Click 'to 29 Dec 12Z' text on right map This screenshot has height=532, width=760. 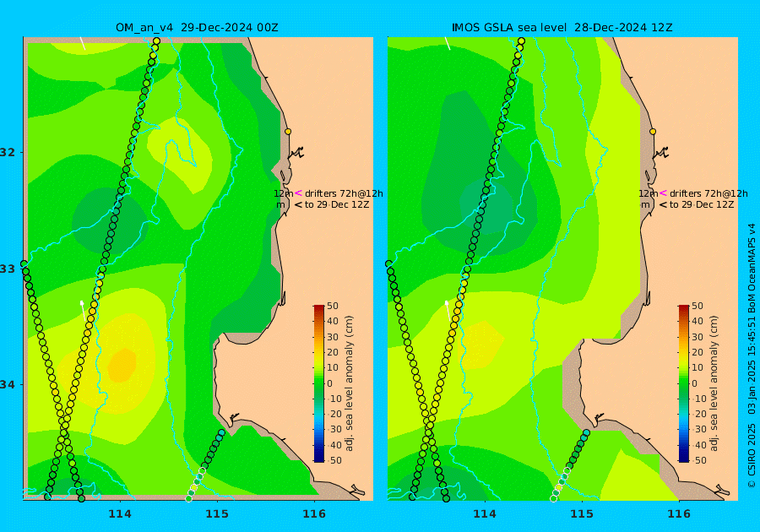(x=702, y=204)
